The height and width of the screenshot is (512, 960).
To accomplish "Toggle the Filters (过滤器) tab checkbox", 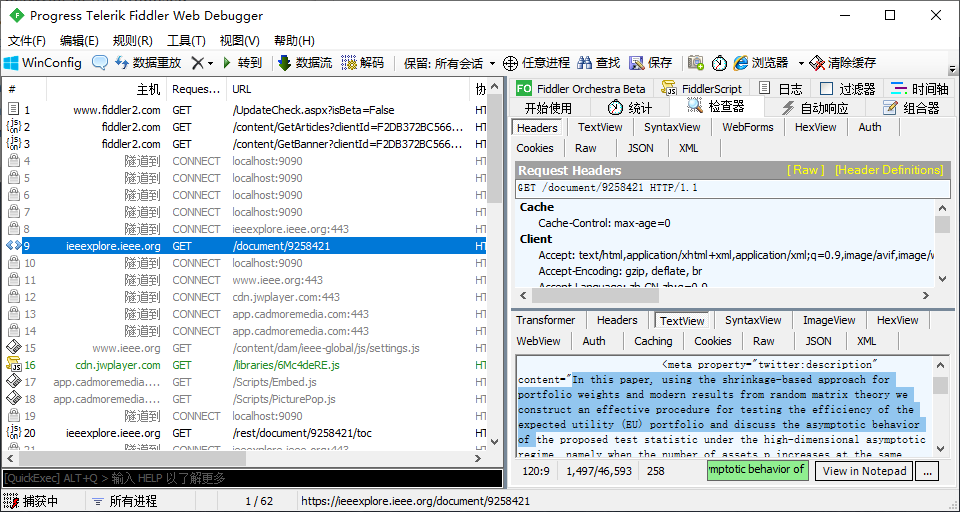I will (826, 89).
